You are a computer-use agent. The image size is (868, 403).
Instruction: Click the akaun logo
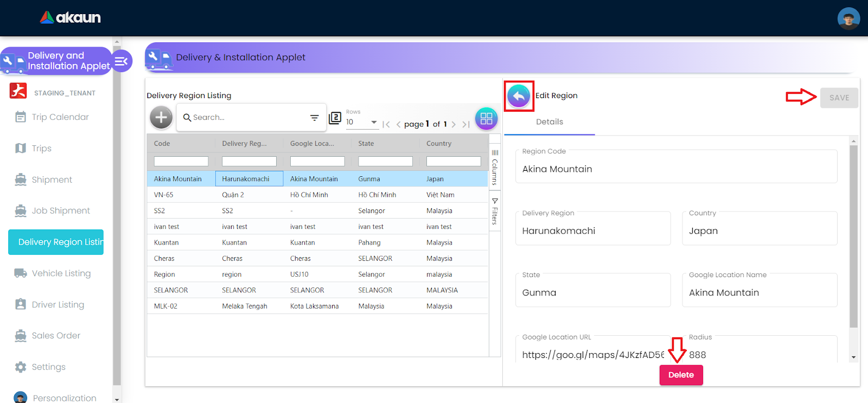71,18
